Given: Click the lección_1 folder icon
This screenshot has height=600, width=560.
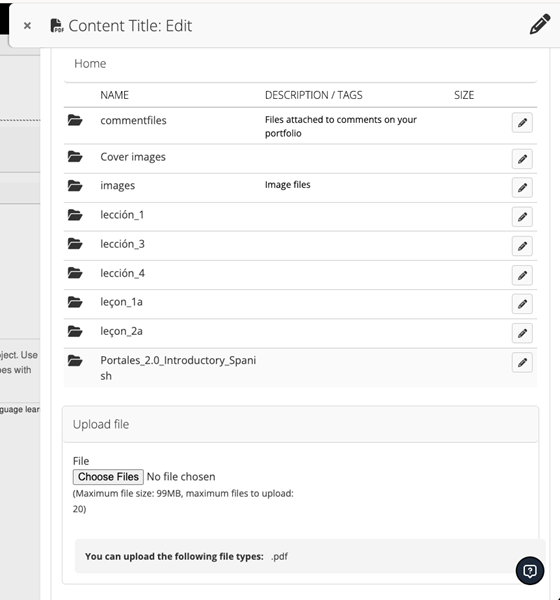Looking at the screenshot, I should click(x=75, y=215).
